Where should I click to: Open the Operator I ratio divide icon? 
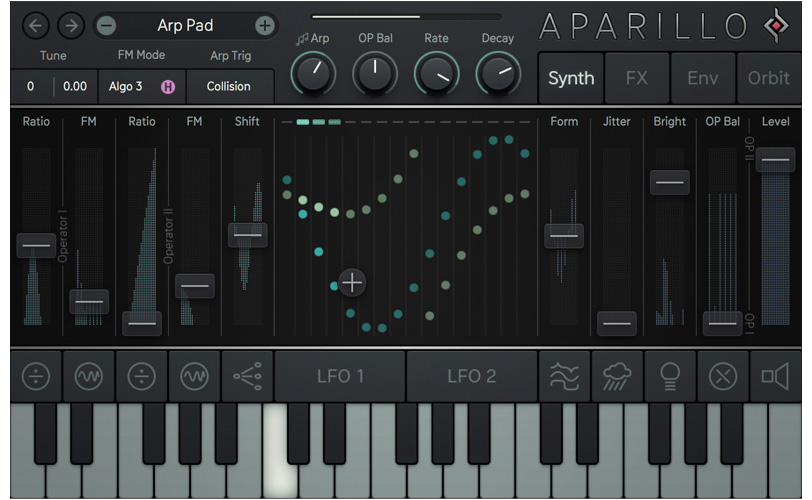[36, 376]
